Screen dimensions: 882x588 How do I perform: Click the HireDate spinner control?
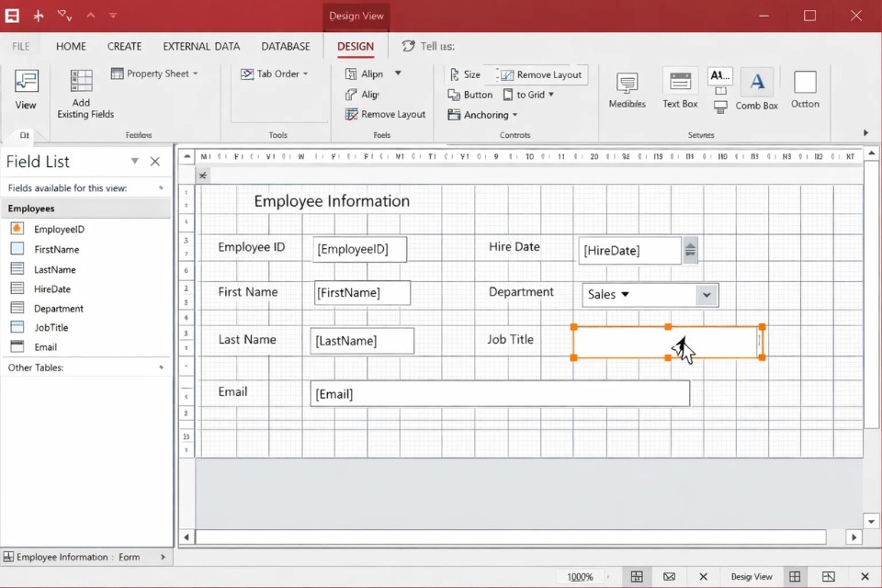click(x=690, y=250)
